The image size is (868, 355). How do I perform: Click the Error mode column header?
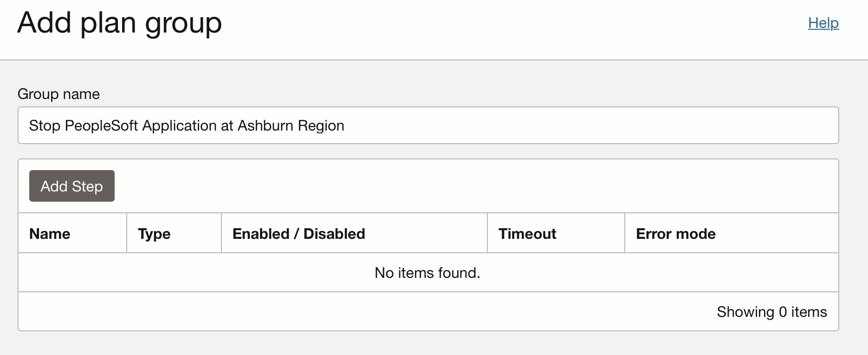(675, 233)
